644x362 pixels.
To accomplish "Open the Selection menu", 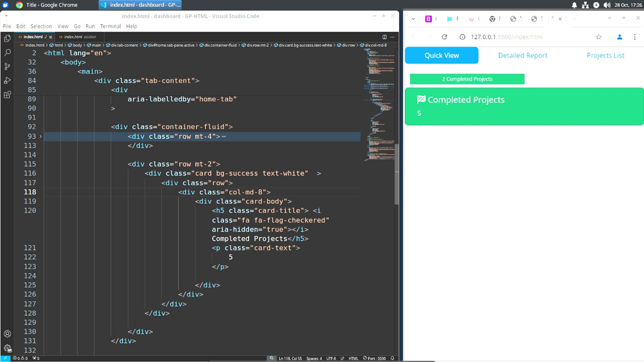I will 41,26.
